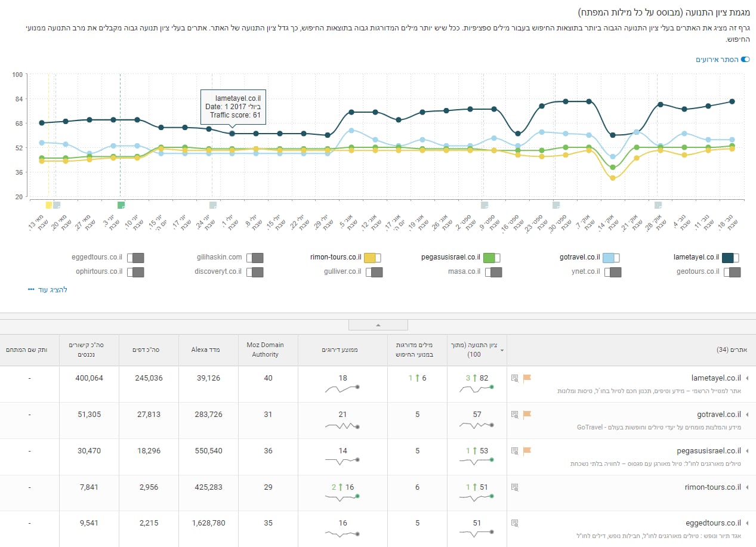The height and width of the screenshot is (547, 756).
Task: Click incoming links value 400,064 cell
Action: pyautogui.click(x=89, y=378)
